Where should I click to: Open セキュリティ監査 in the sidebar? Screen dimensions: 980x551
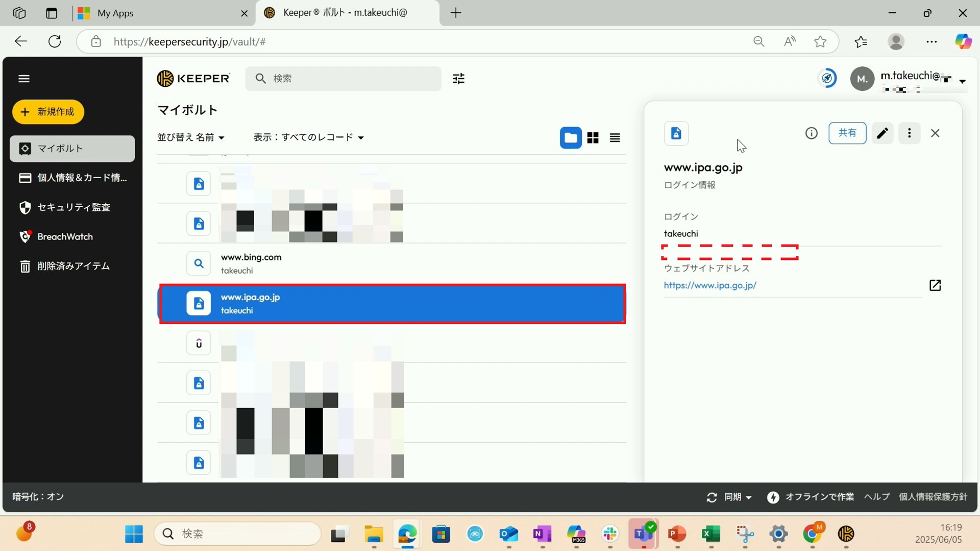73,207
